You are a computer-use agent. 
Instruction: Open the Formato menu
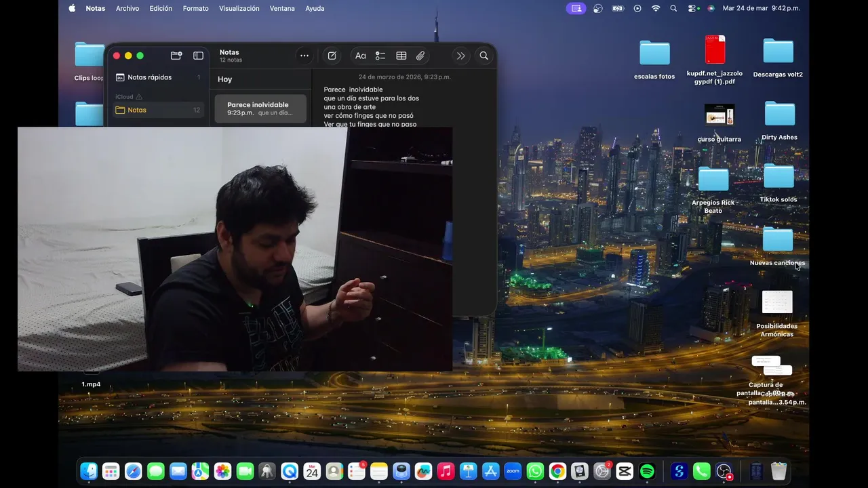[x=195, y=8]
